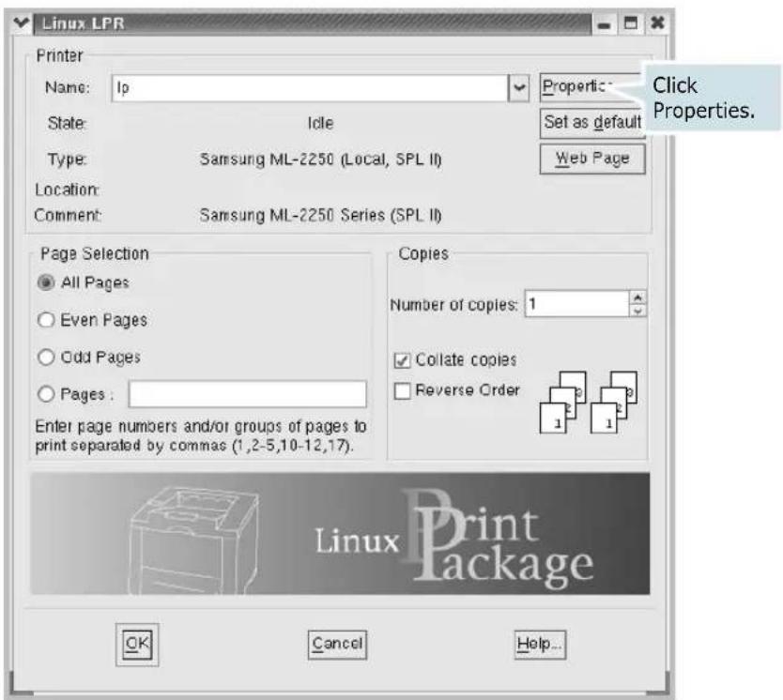Open the window menu arrow in title bar
Screen dimensions: 783x700
click(21, 23)
